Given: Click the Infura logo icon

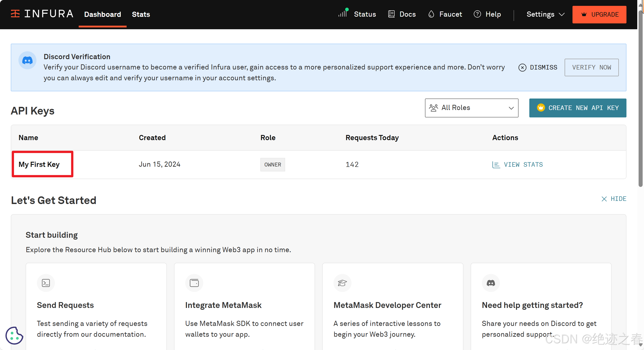Looking at the screenshot, I should point(15,14).
